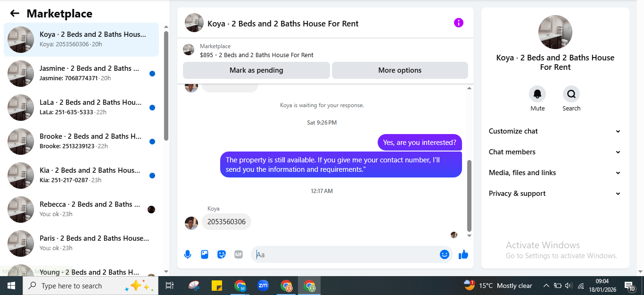
Task: Click the microphone voice clip icon
Action: pos(188,254)
